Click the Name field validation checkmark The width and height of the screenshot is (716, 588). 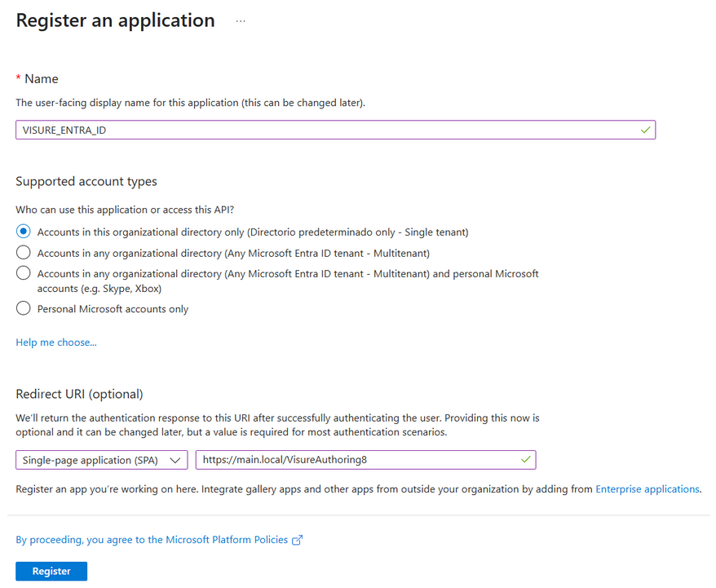(x=646, y=130)
